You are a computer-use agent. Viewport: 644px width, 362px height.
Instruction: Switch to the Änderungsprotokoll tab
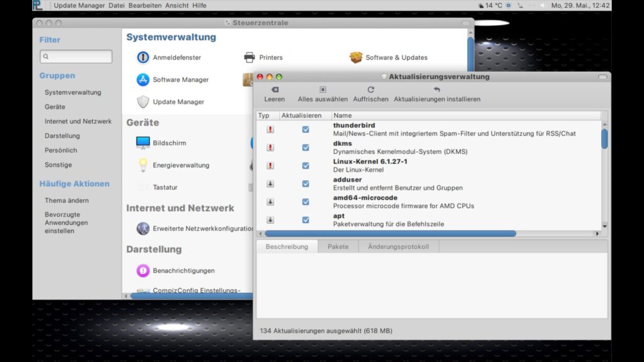pyautogui.click(x=398, y=246)
